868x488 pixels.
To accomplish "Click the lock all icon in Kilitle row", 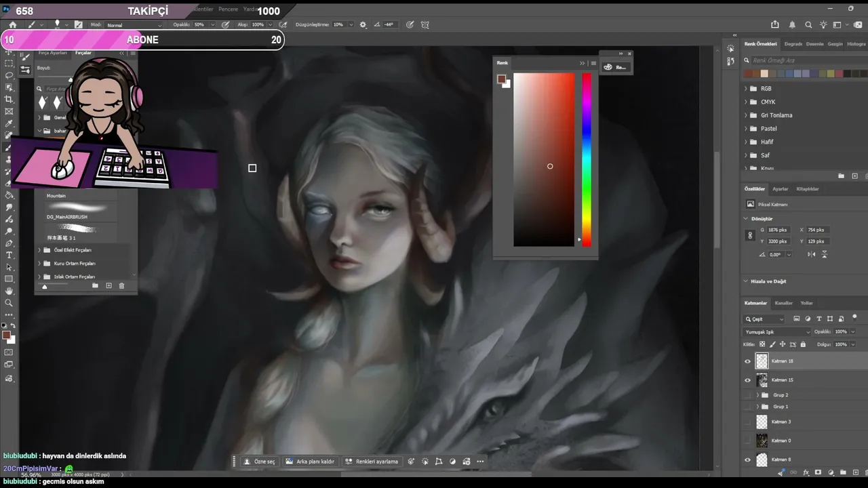I will pyautogui.click(x=803, y=344).
